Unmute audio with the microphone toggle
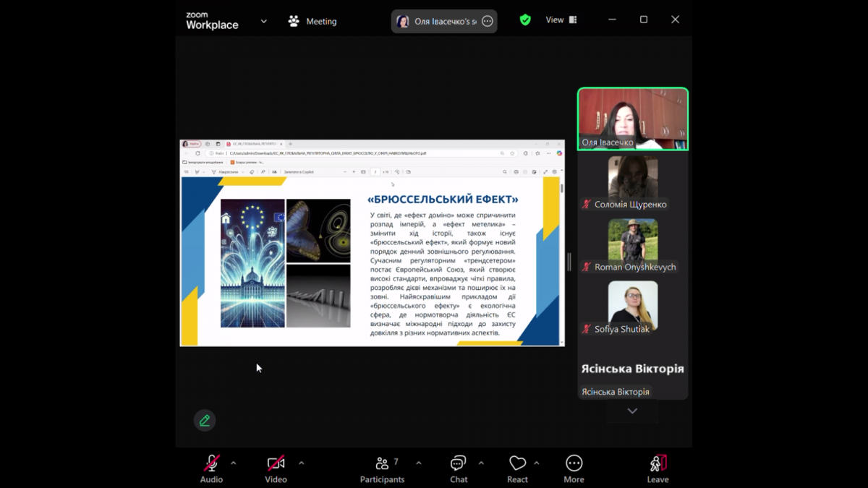 [210, 463]
